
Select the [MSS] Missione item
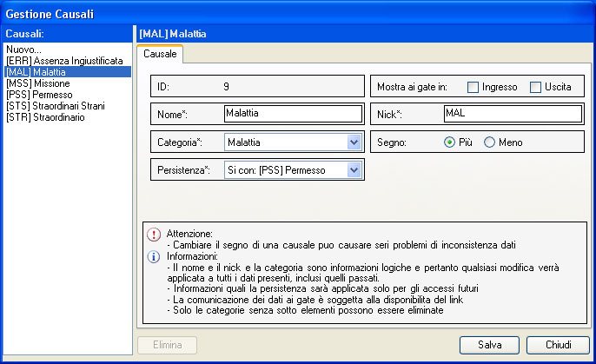click(x=37, y=83)
